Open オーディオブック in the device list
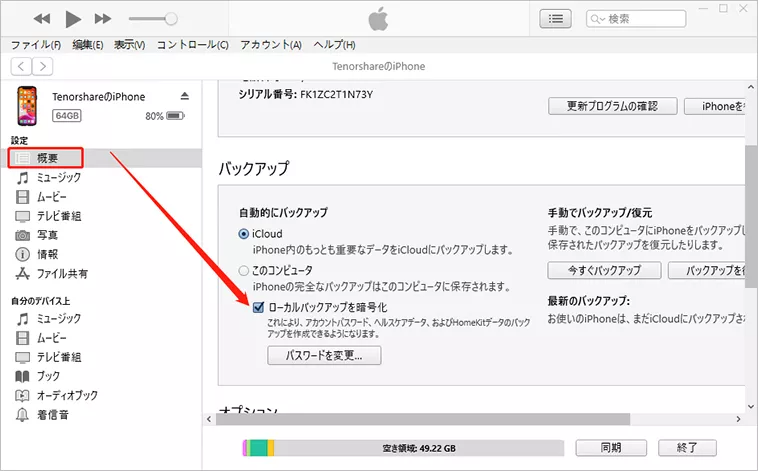This screenshot has height=471, width=758. [65, 395]
